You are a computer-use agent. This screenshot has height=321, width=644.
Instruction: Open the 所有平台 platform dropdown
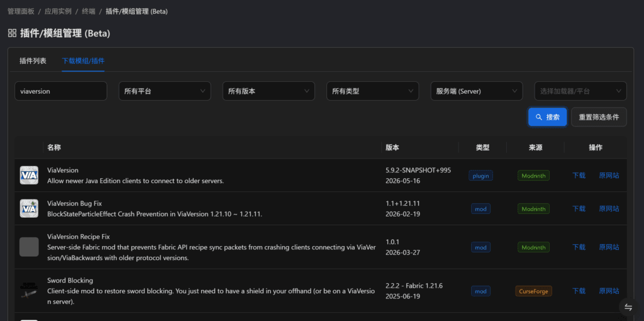pyautogui.click(x=165, y=91)
